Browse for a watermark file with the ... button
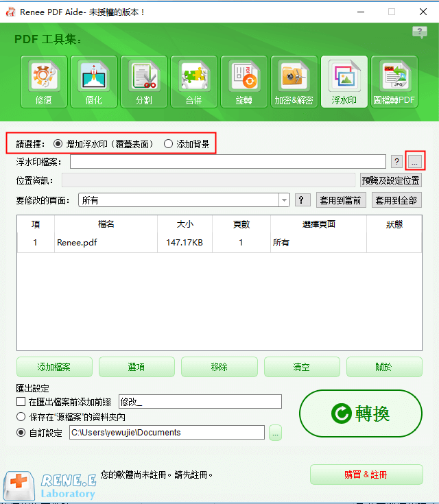Image resolution: width=439 pixels, height=504 pixels. tap(415, 161)
